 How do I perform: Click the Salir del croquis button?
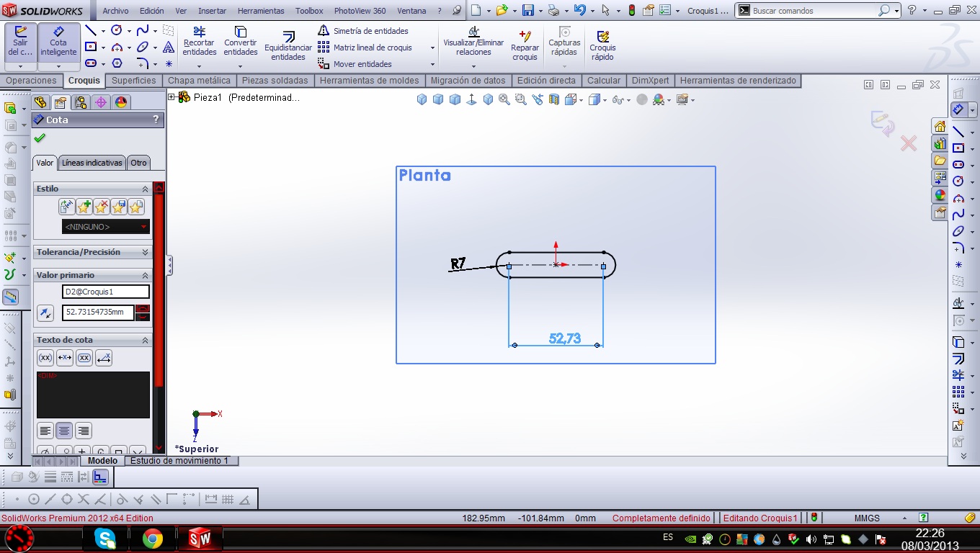pos(20,42)
